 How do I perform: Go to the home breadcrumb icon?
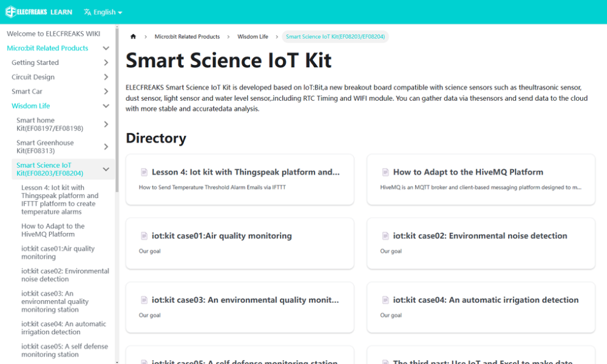133,36
